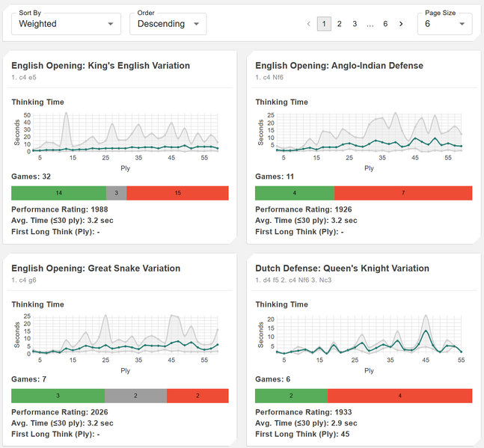Jump to page 3
Viewport: 484px width, 448px height.
(x=355, y=24)
